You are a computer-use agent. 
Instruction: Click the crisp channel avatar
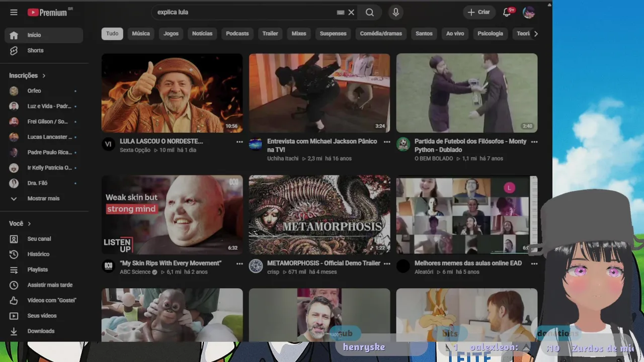(x=256, y=266)
